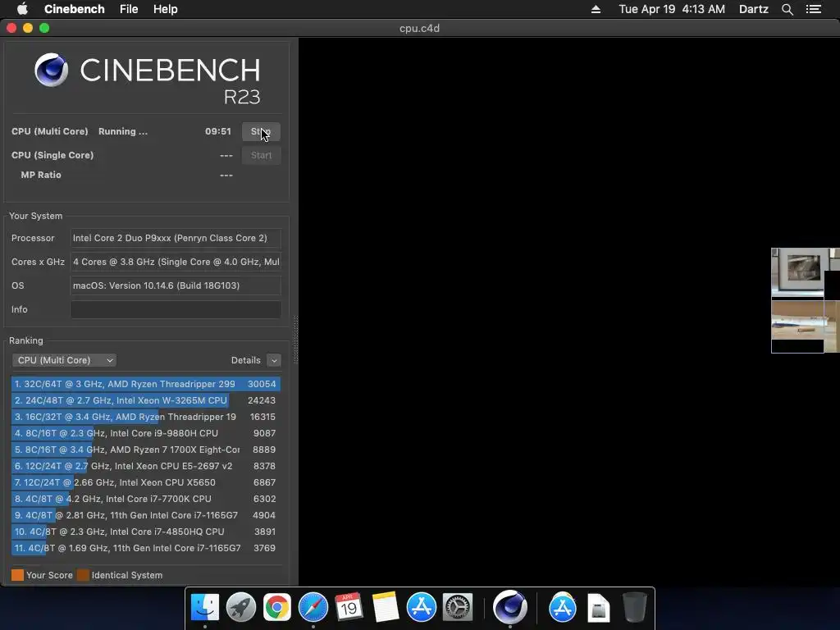Open the App Store icon right of Cinebench
The width and height of the screenshot is (840, 630).
[563, 608]
